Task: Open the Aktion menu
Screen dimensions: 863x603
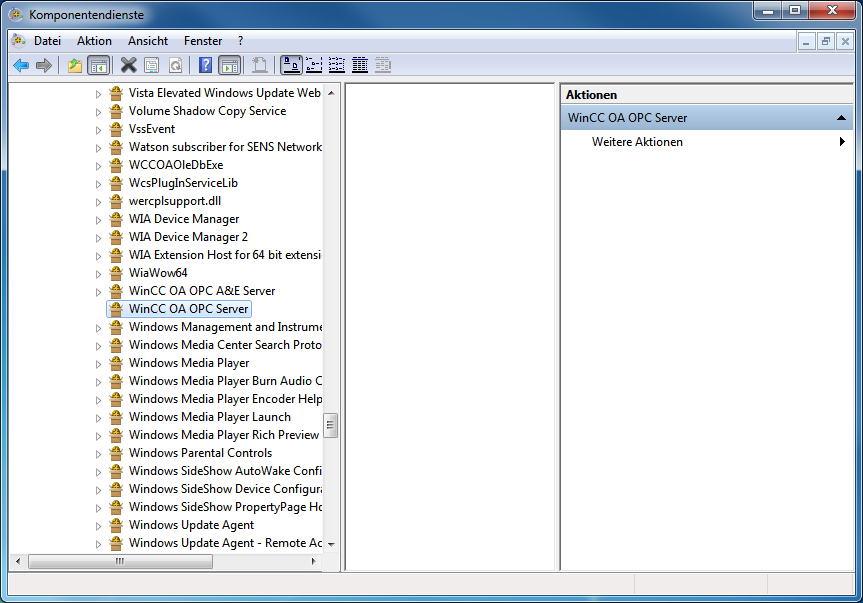Action: (94, 41)
